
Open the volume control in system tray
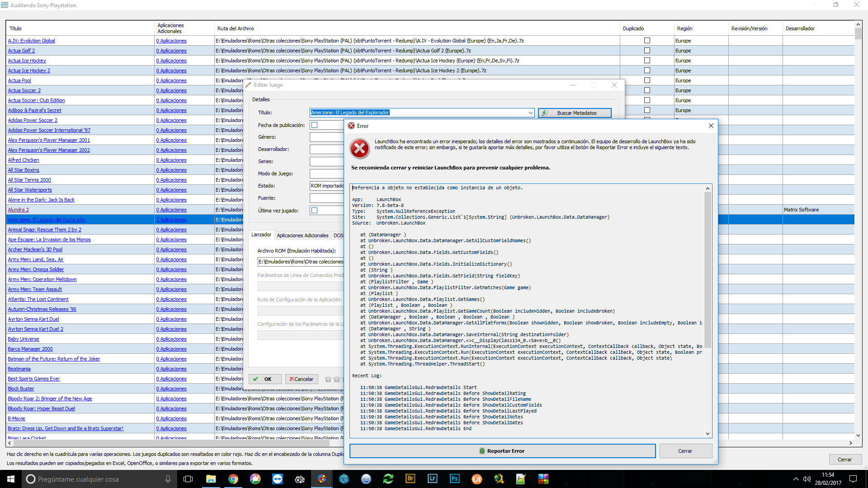[x=807, y=479]
